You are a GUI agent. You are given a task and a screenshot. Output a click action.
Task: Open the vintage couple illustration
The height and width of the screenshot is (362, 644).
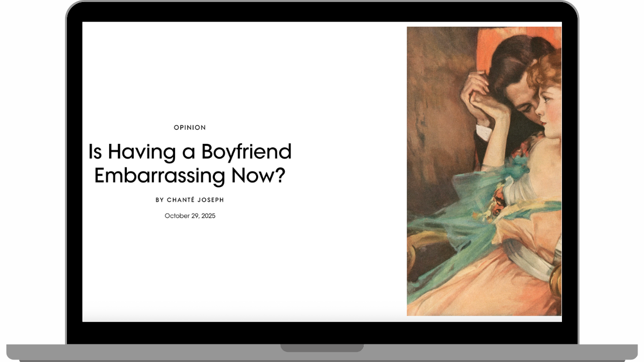[x=484, y=171]
